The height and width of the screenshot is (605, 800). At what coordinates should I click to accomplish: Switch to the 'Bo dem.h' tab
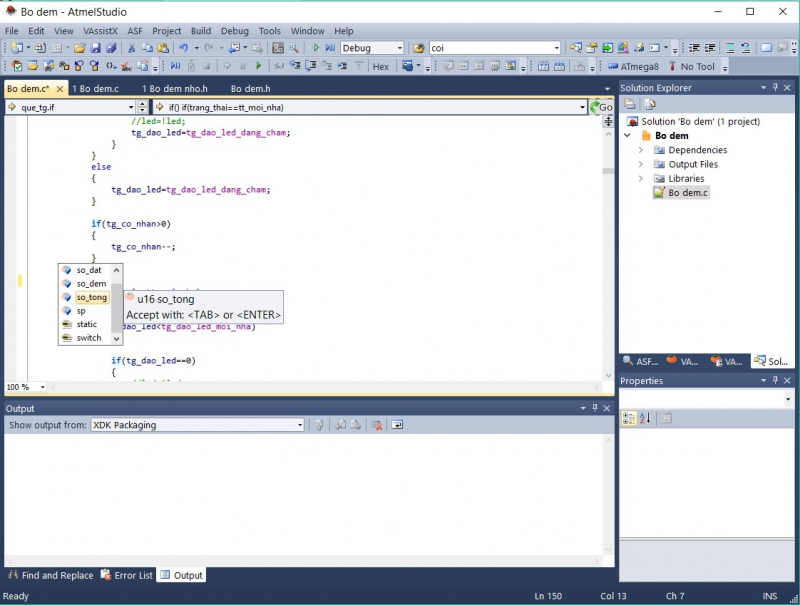click(251, 89)
